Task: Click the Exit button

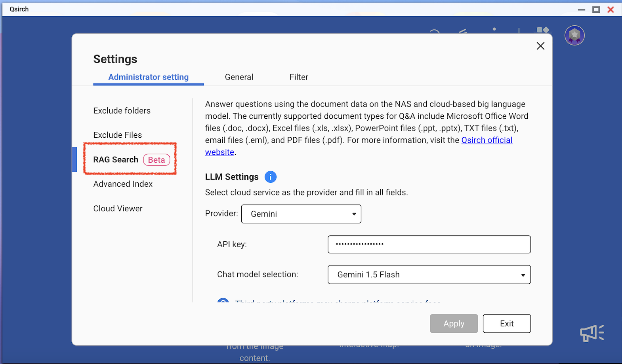Action: [507, 324]
